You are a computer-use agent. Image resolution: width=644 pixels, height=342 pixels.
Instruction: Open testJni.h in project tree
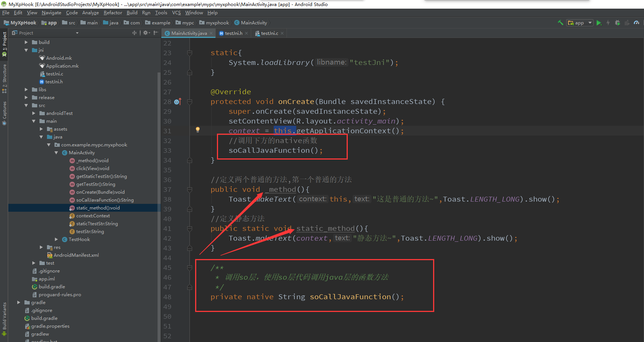point(54,81)
